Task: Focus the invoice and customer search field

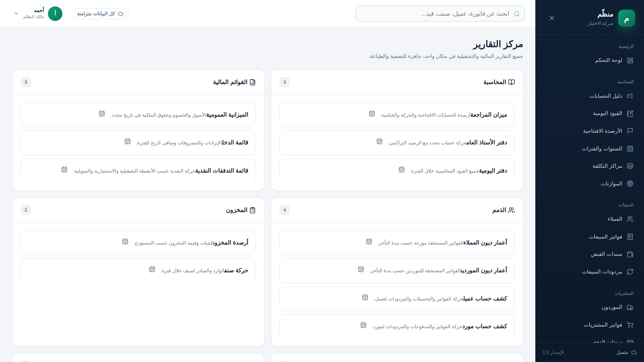Action: 440,14
